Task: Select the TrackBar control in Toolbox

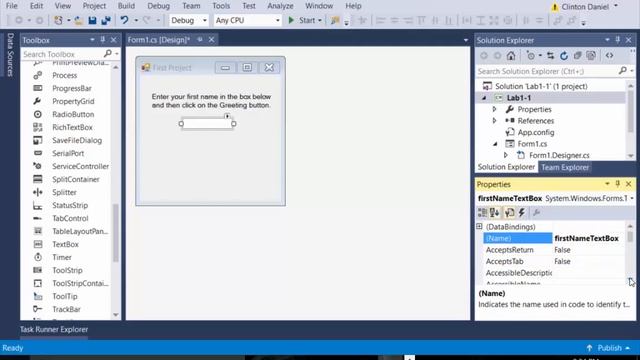Action: tap(66, 309)
